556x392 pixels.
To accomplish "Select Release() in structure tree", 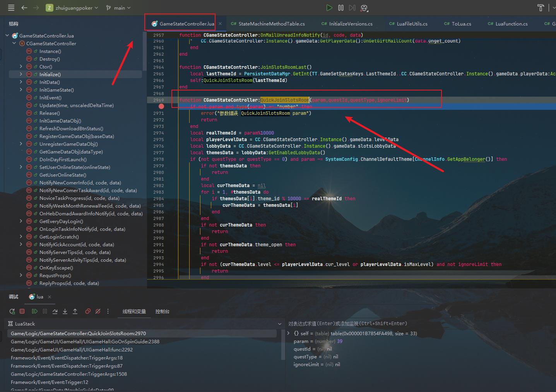I will point(50,113).
